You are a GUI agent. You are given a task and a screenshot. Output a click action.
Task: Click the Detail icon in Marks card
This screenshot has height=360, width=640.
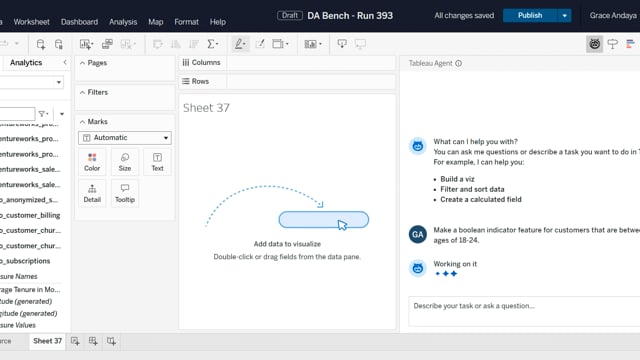[92, 193]
